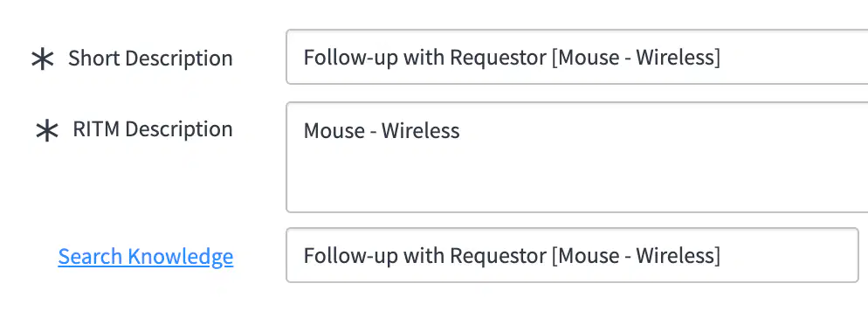This screenshot has width=868, height=318.
Task: Place cursor on 'Mouse' in RITM Description
Action: (334, 131)
